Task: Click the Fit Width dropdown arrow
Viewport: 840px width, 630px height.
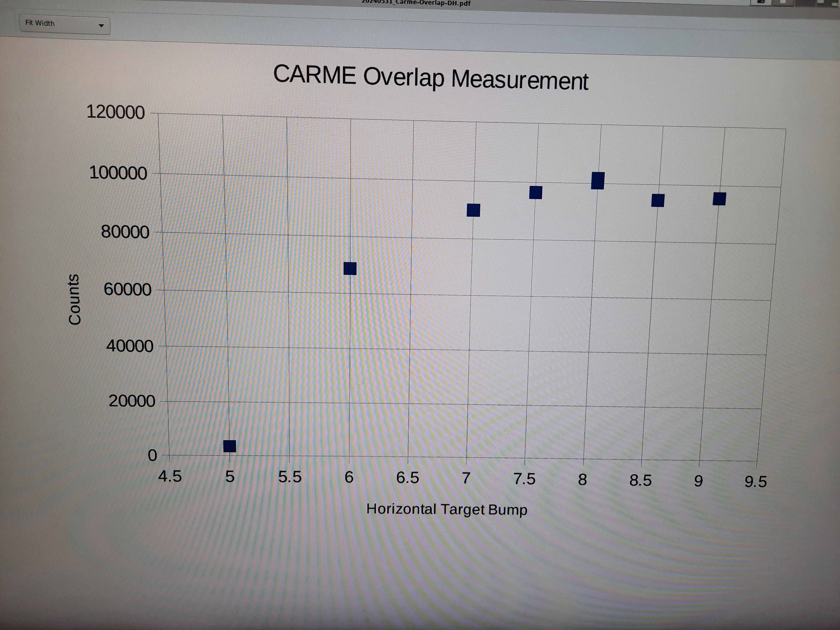Action: pyautogui.click(x=101, y=26)
